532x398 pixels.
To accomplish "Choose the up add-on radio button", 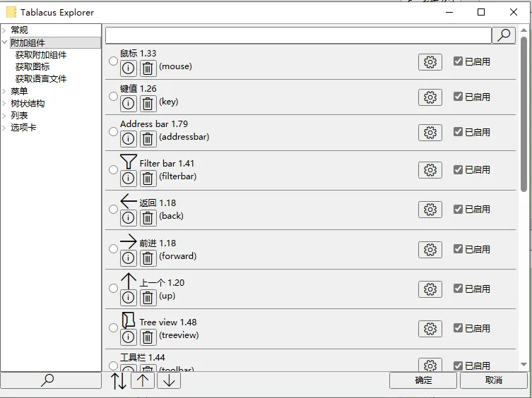I will click(113, 288).
